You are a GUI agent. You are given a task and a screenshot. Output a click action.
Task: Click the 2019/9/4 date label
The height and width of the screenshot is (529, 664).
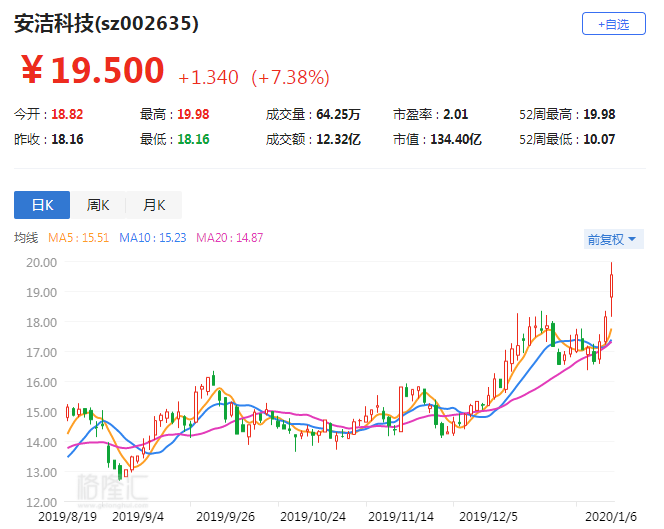click(138, 517)
